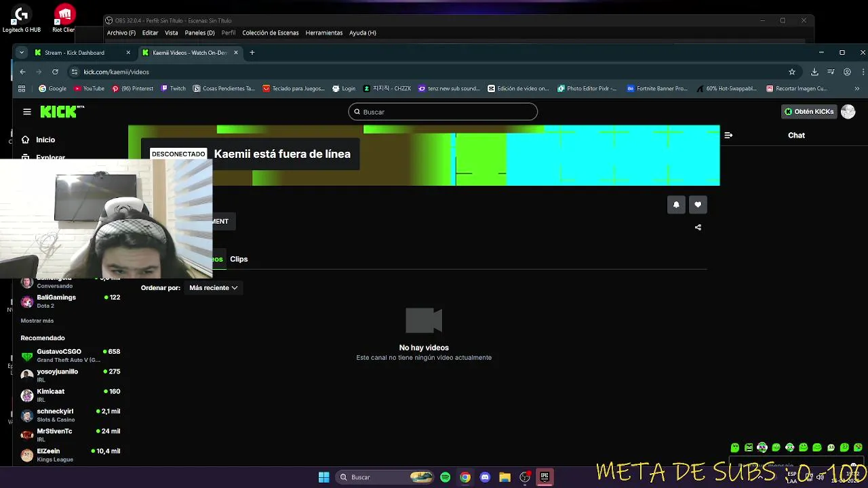Open the Más reciente sort dropdown
Screen dimensions: 868x488
tap(213, 288)
